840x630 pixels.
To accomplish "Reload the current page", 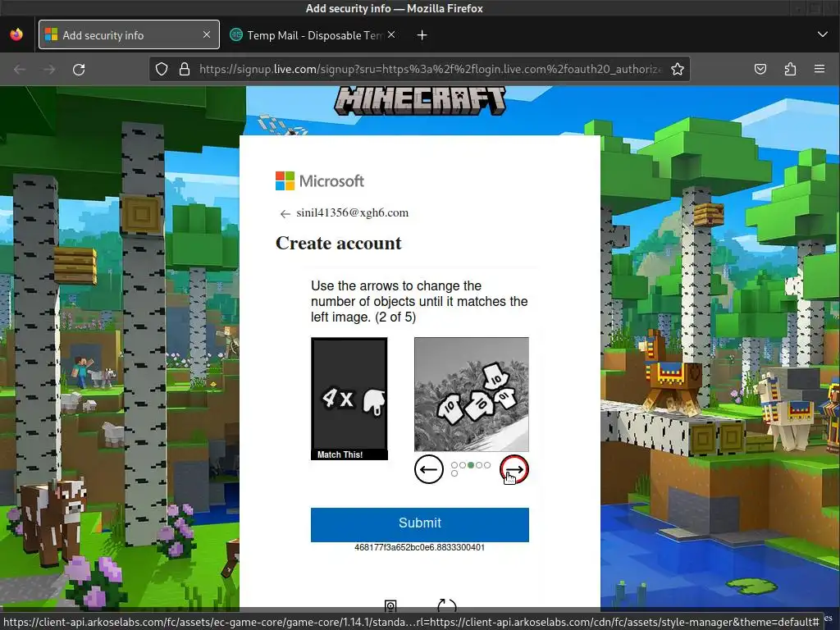I will (79, 69).
